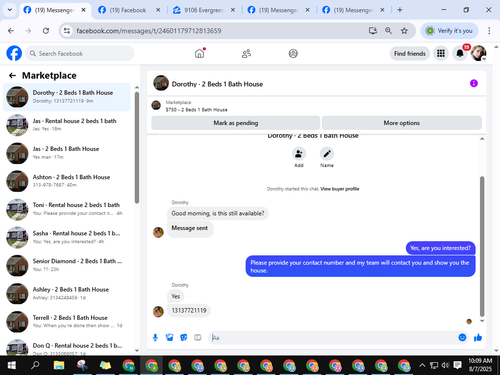Open File Explorer from the taskbar
Viewport: 500px width, 375px height.
[x=59, y=365]
